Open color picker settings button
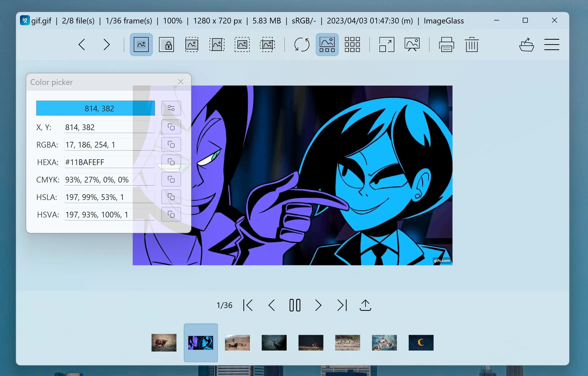 (171, 108)
